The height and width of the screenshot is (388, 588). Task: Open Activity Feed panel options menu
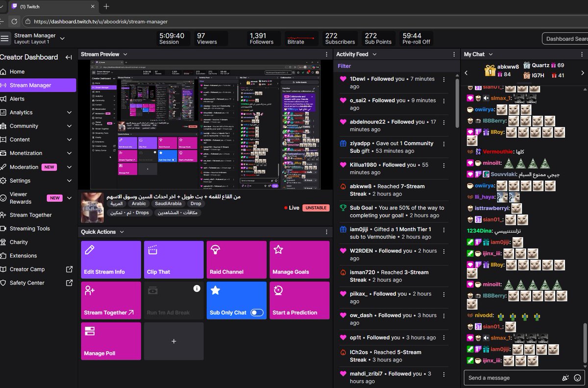[454, 54]
